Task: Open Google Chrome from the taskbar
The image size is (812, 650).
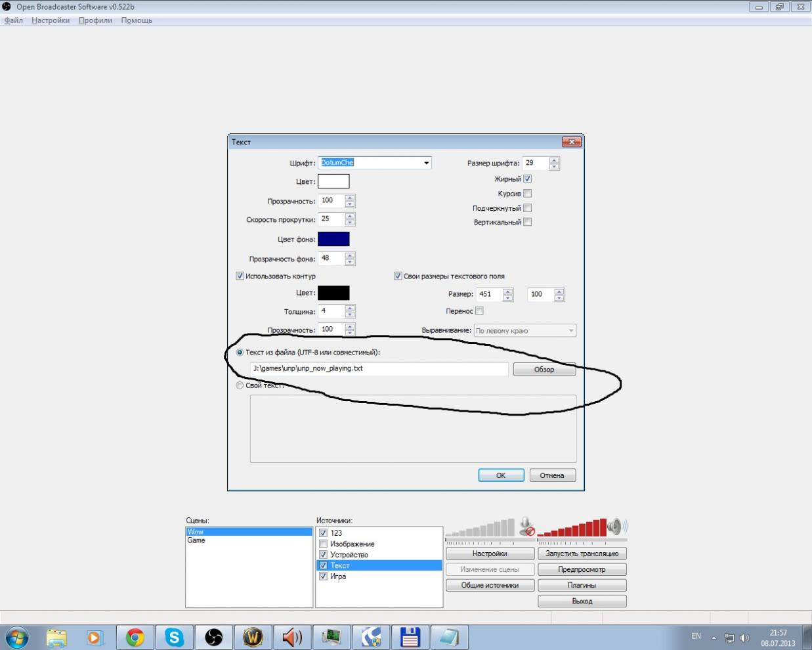Action: pyautogui.click(x=135, y=637)
